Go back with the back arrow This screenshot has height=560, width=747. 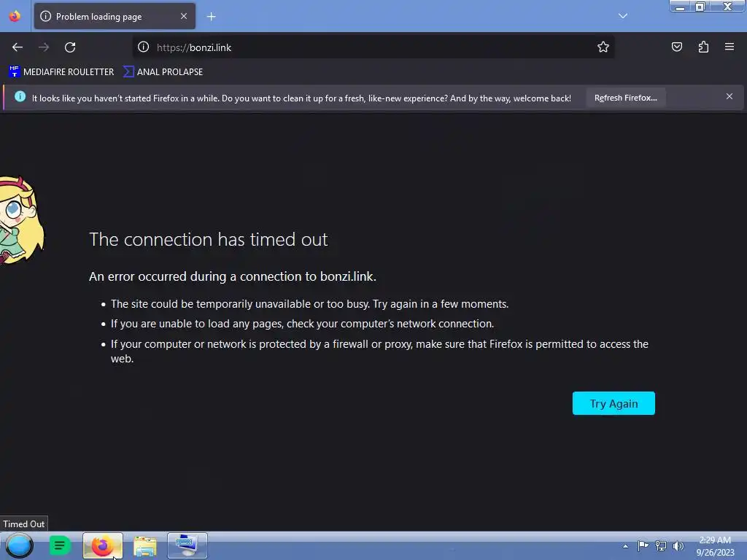[18, 47]
